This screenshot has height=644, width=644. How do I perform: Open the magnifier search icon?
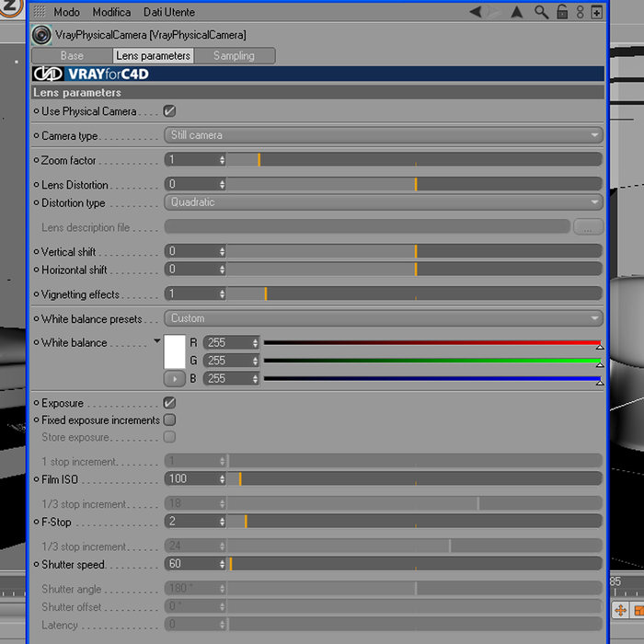tap(541, 12)
